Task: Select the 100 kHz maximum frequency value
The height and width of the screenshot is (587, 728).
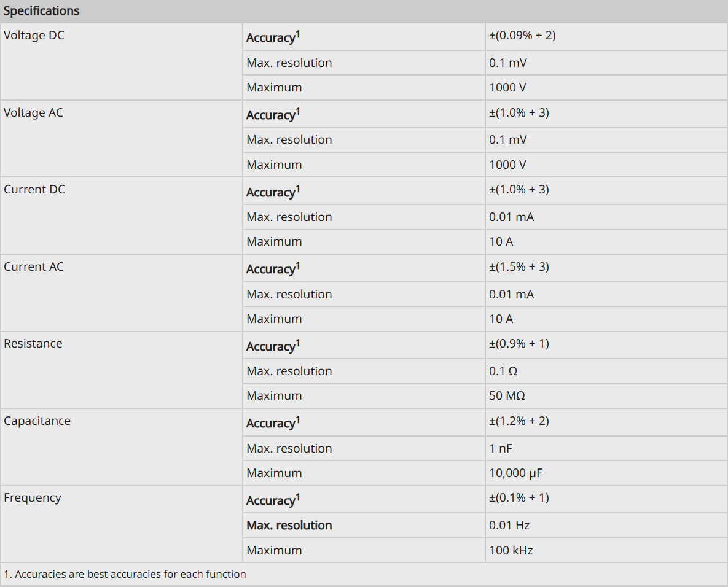Action: click(x=511, y=550)
